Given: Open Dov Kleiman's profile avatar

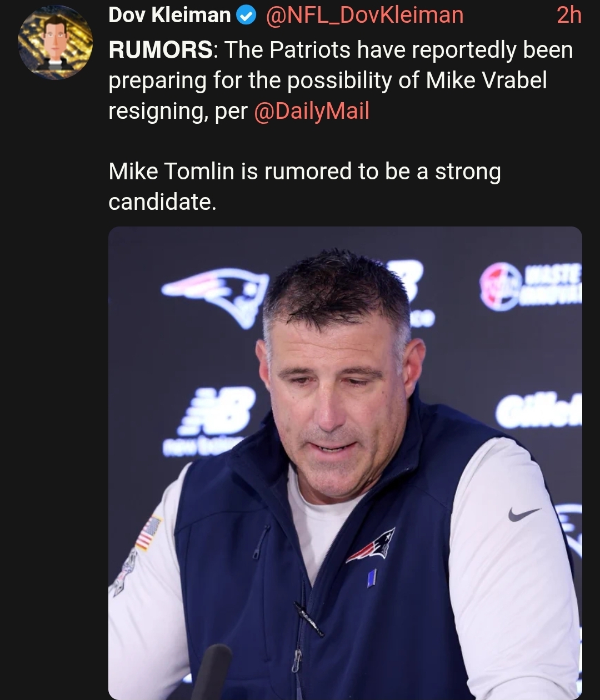Looking at the screenshot, I should (x=55, y=43).
